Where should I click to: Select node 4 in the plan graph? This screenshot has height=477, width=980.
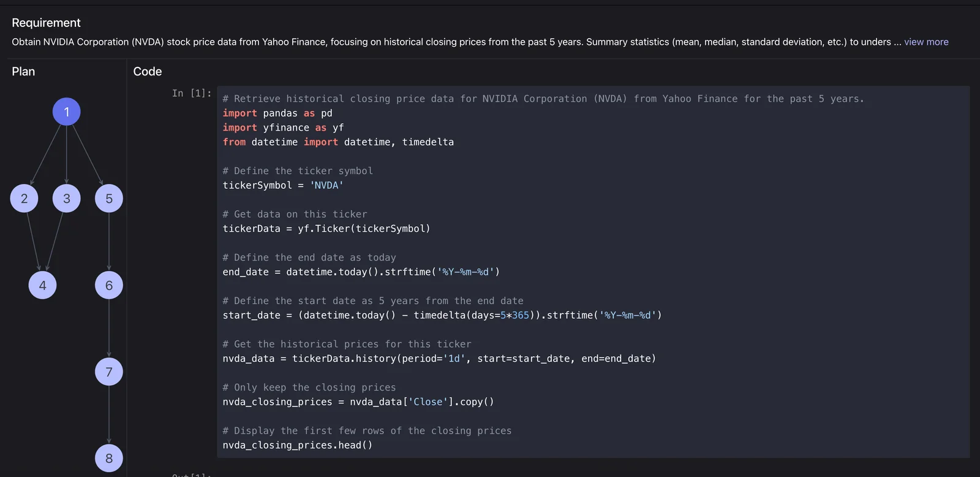[x=43, y=285]
